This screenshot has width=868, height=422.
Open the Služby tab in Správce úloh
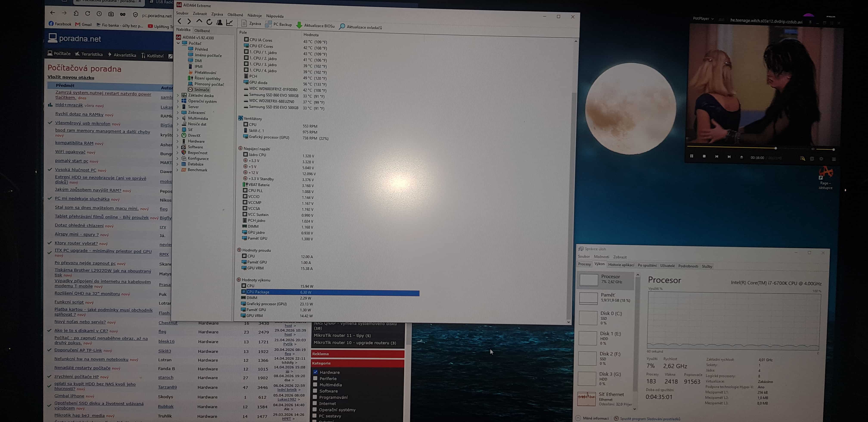(707, 266)
